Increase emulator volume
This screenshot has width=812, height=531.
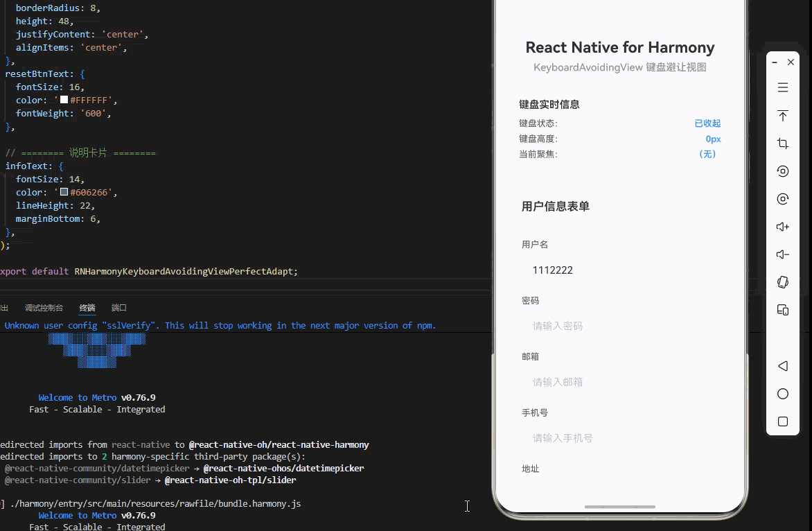coord(782,227)
